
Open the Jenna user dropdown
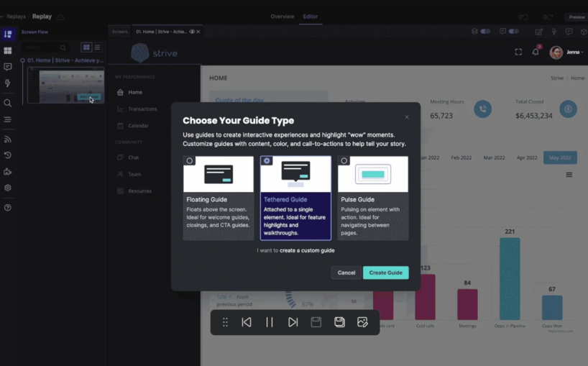click(566, 52)
